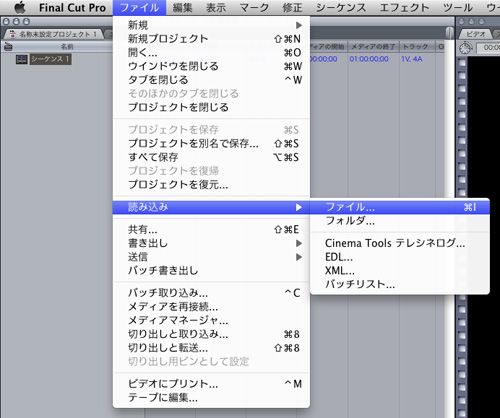The width and height of the screenshot is (500, 418).
Task: Select ウインドウを閉じる menu item
Action: point(211,66)
